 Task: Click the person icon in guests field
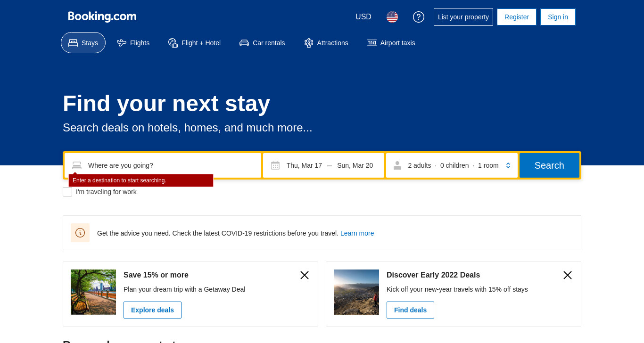click(397, 165)
